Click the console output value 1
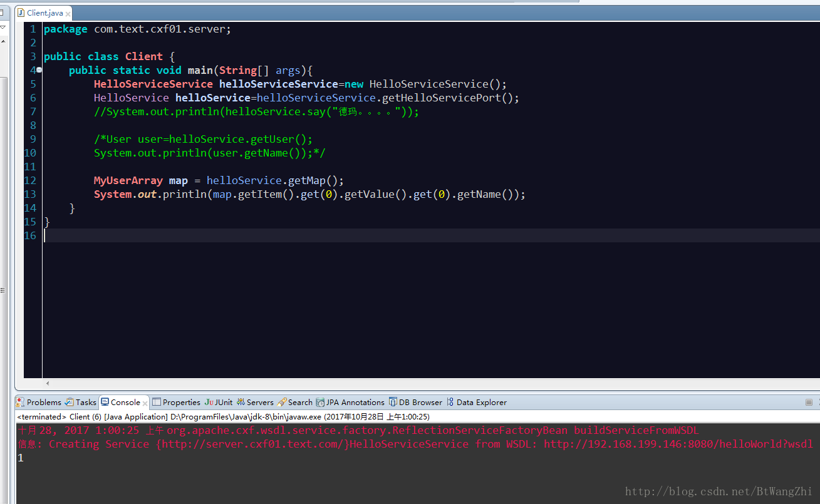This screenshot has width=820, height=504. 21,458
